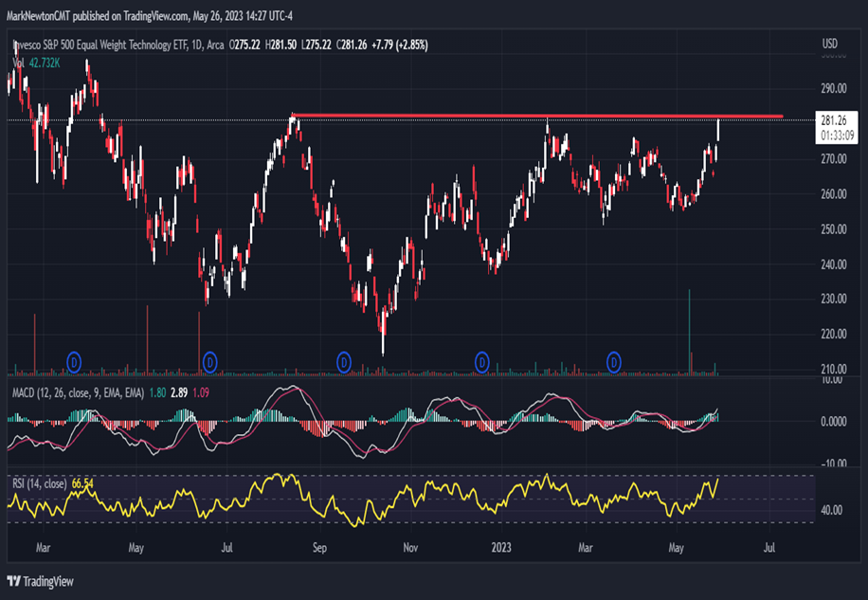Select the red horizontal resistance line

[537, 117]
